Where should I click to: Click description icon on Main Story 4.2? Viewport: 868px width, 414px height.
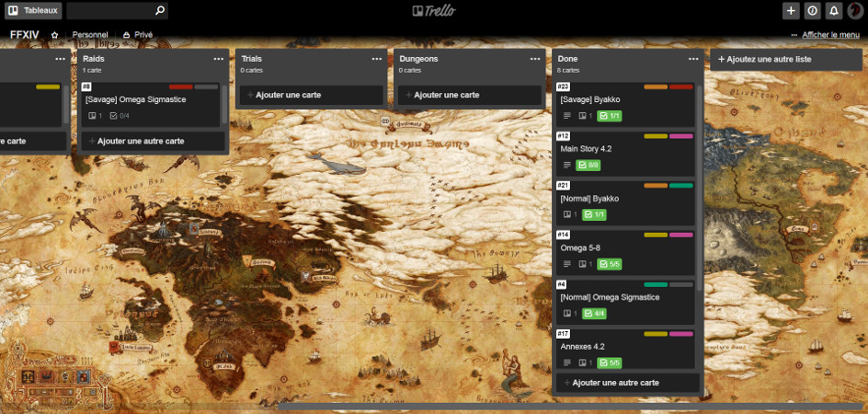pyautogui.click(x=566, y=166)
